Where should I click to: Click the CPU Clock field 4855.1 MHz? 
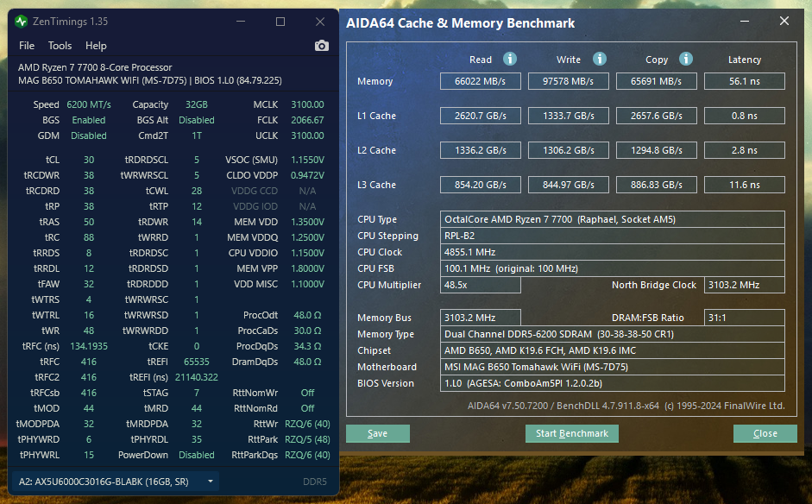tap(613, 252)
